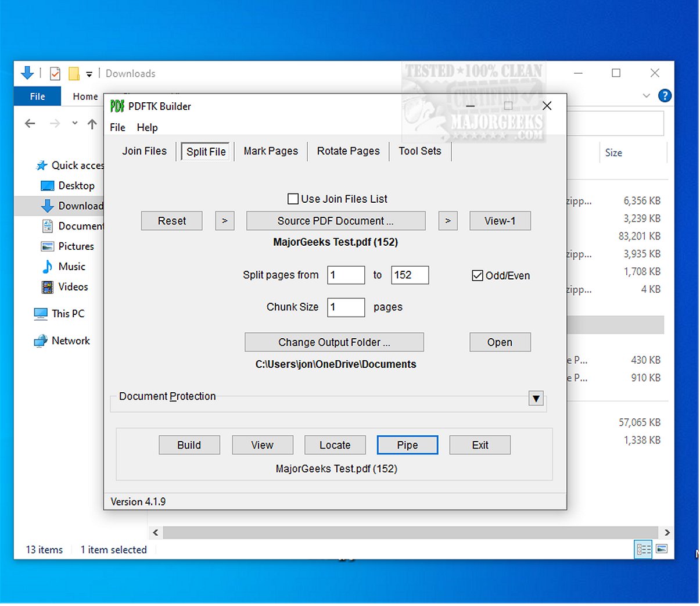Click the Source PDF Document button

click(335, 221)
